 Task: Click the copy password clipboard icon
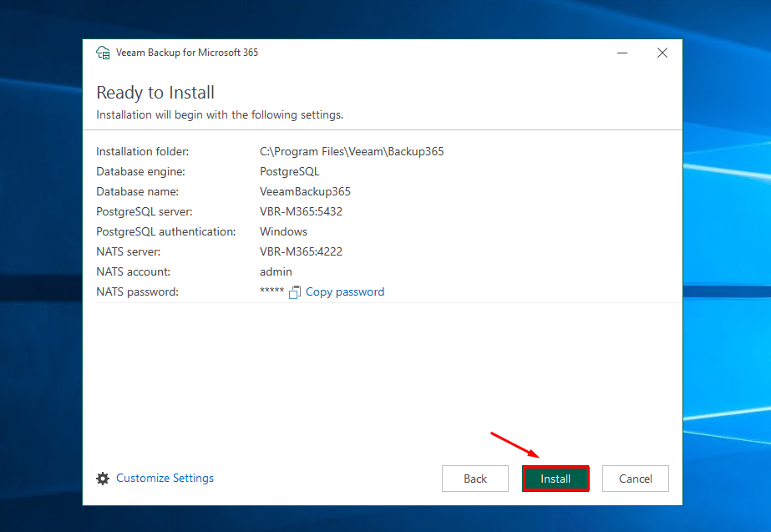tap(295, 292)
